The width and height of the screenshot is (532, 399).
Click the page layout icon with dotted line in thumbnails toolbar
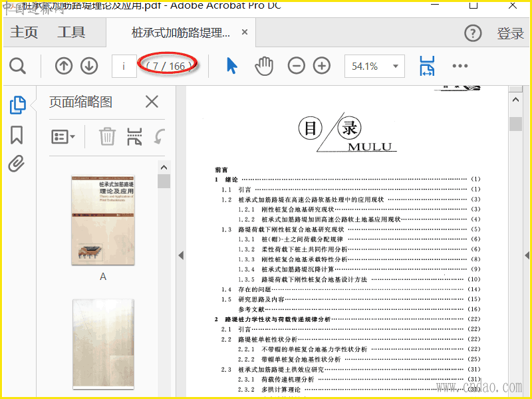pos(134,136)
